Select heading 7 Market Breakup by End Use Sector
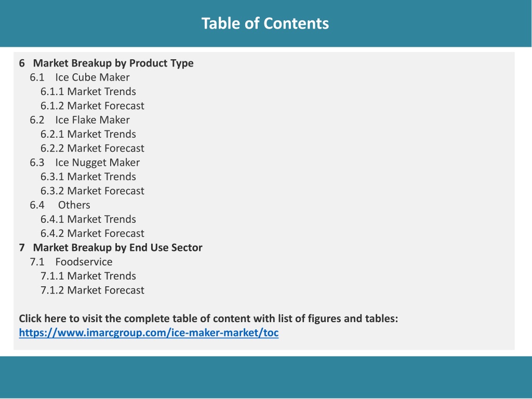 click(x=111, y=248)
